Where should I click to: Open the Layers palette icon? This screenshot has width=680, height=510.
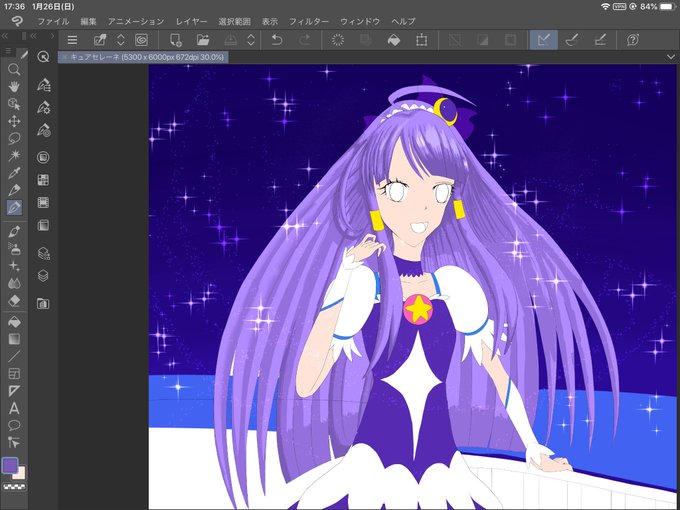click(x=43, y=276)
